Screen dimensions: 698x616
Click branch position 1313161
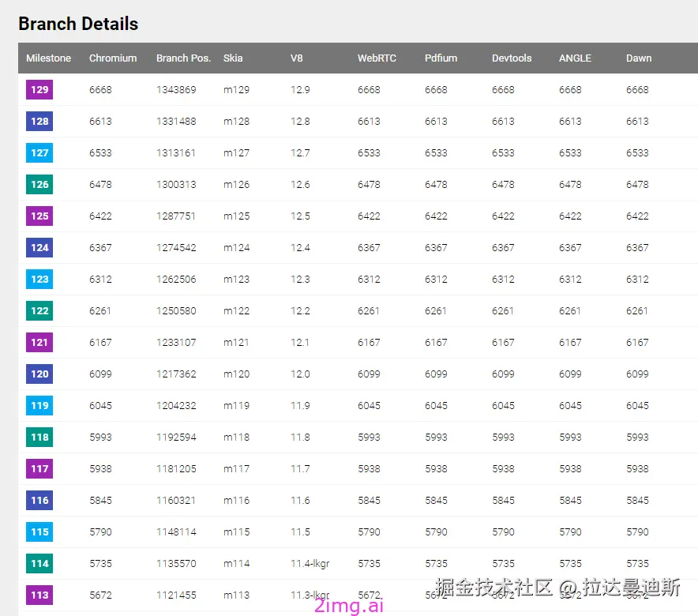(176, 153)
